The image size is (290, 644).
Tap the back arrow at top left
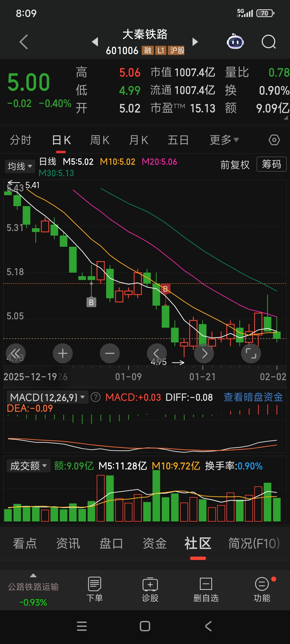pyautogui.click(x=24, y=42)
